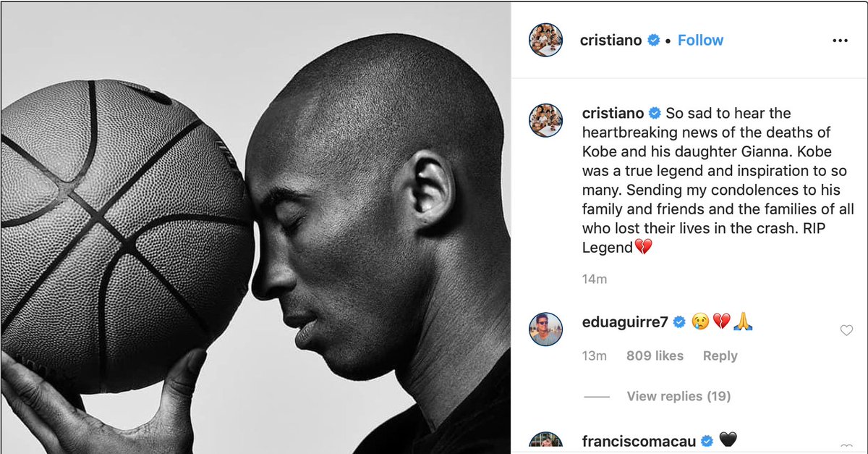Click cristiano's header profile avatar
The height and width of the screenshot is (454, 868).
pyautogui.click(x=545, y=40)
